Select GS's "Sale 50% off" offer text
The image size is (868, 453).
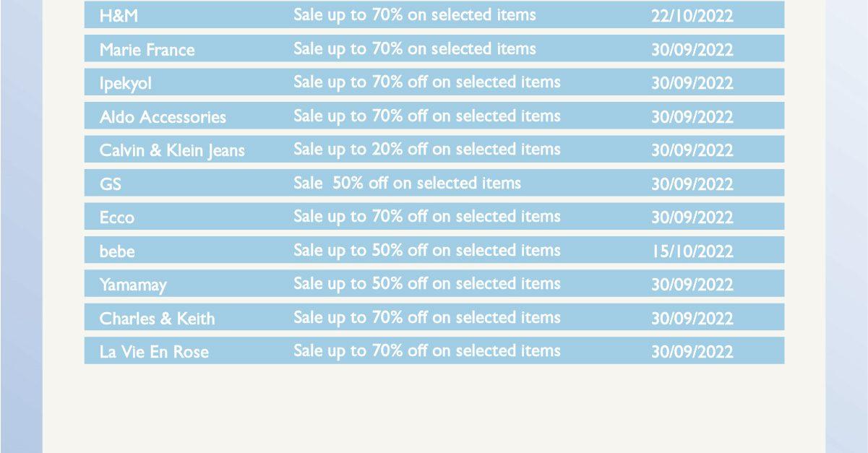(407, 184)
